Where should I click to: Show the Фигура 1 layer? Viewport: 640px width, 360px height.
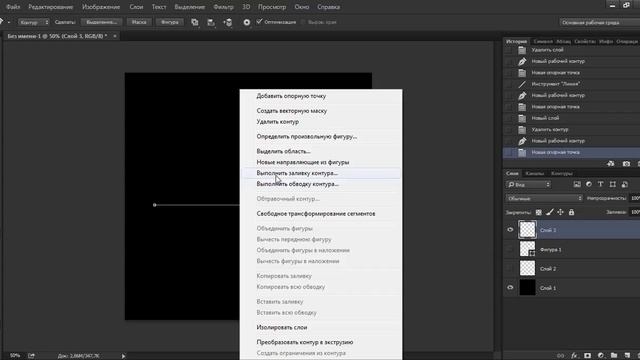point(510,249)
